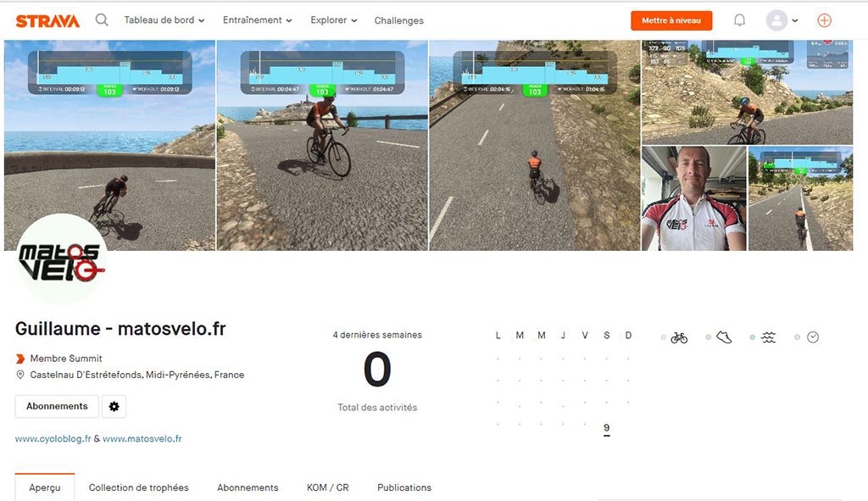Go to Strava home via logo
Viewport: 868px width, 501px height.
coord(47,21)
